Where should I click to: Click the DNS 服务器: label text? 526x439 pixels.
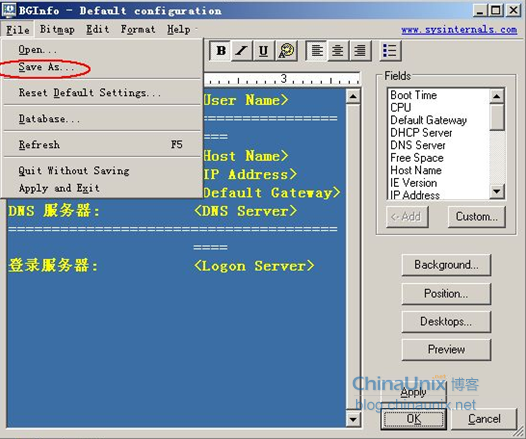coord(54,211)
